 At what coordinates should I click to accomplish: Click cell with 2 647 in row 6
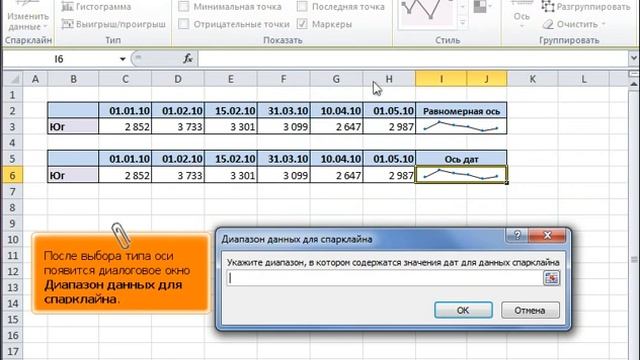point(336,175)
